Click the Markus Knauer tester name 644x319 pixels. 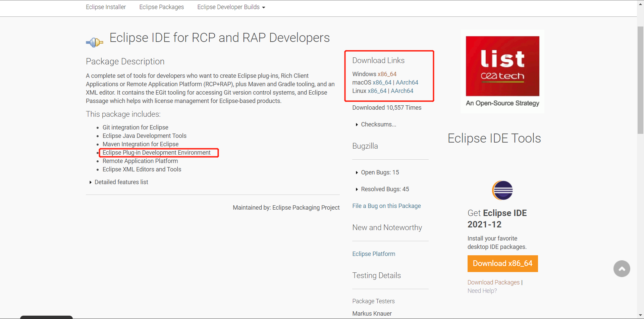[372, 314]
